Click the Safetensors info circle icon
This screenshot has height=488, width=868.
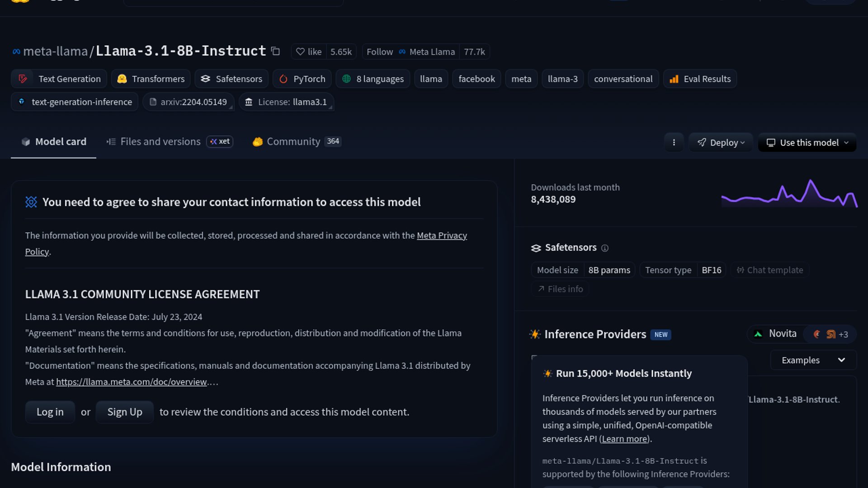click(x=605, y=248)
